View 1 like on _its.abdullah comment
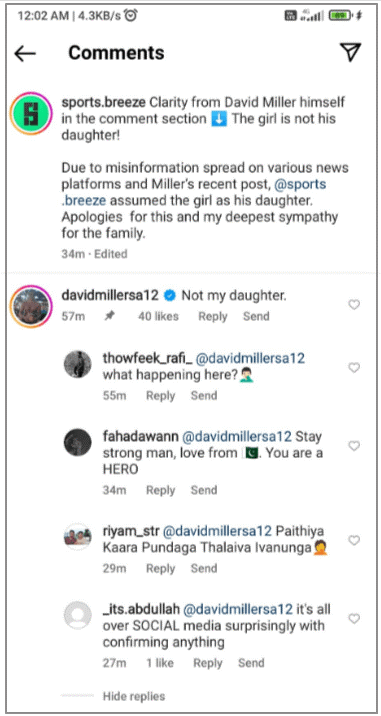381x716 pixels. (160, 663)
